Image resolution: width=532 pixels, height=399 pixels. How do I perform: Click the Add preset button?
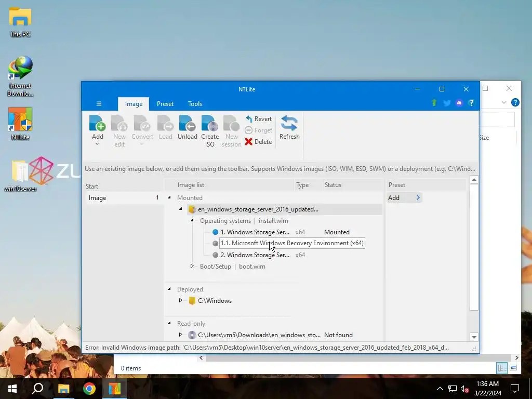[404, 198]
